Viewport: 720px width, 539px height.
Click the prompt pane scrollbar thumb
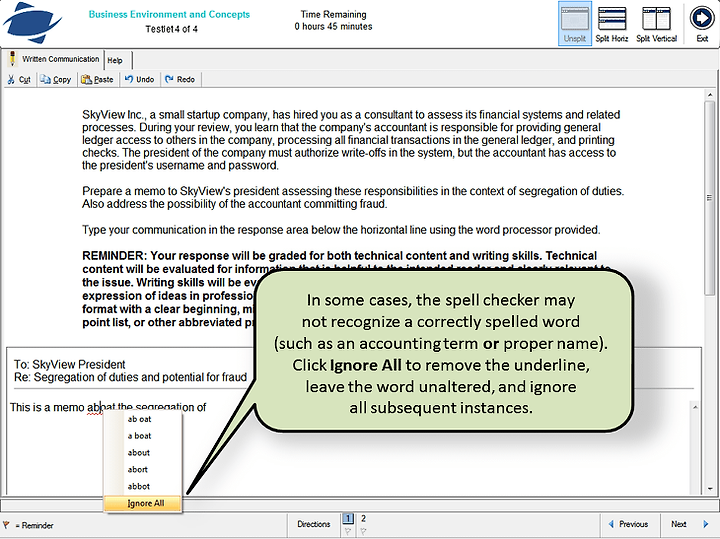click(709, 198)
